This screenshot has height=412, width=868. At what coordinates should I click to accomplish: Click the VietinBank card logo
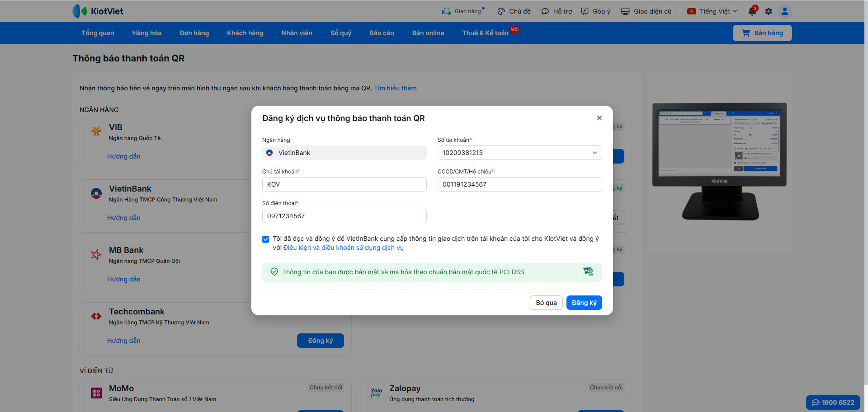coord(96,193)
